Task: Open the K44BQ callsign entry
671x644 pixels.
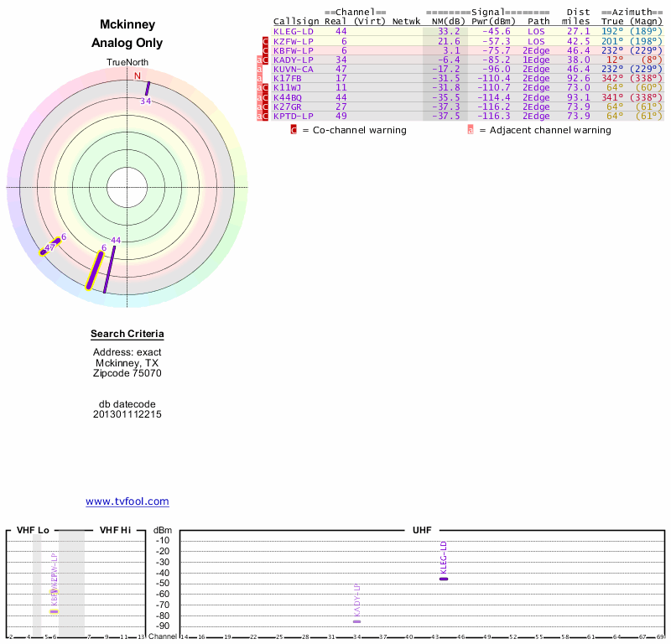Action: point(290,97)
